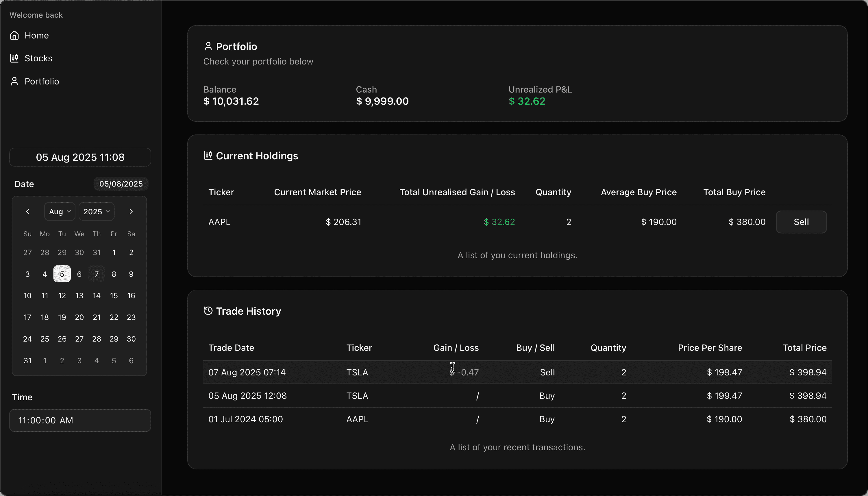This screenshot has height=496, width=868.
Task: Go to previous month with left chevron
Action: pyautogui.click(x=27, y=211)
